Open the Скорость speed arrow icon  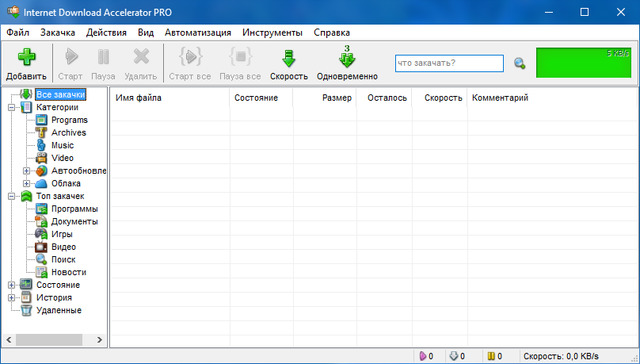click(x=289, y=58)
